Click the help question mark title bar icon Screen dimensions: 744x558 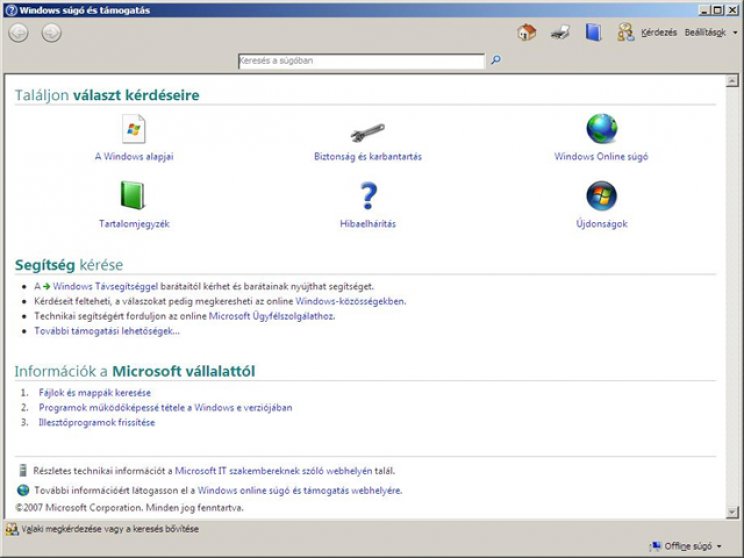click(x=11, y=10)
